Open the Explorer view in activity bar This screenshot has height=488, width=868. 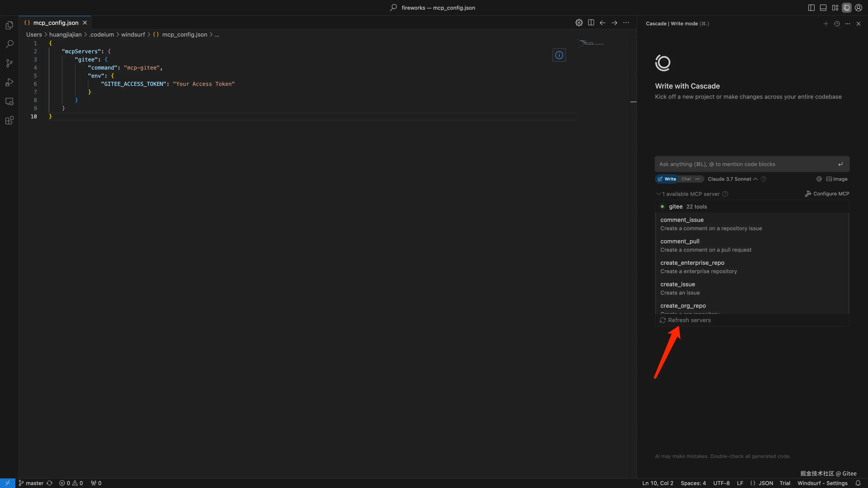9,25
